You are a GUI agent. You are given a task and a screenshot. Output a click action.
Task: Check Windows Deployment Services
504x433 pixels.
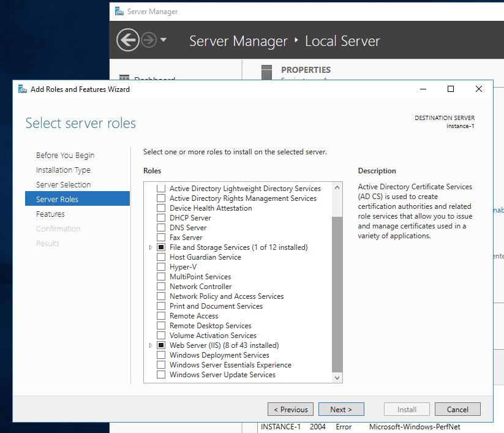click(x=161, y=355)
